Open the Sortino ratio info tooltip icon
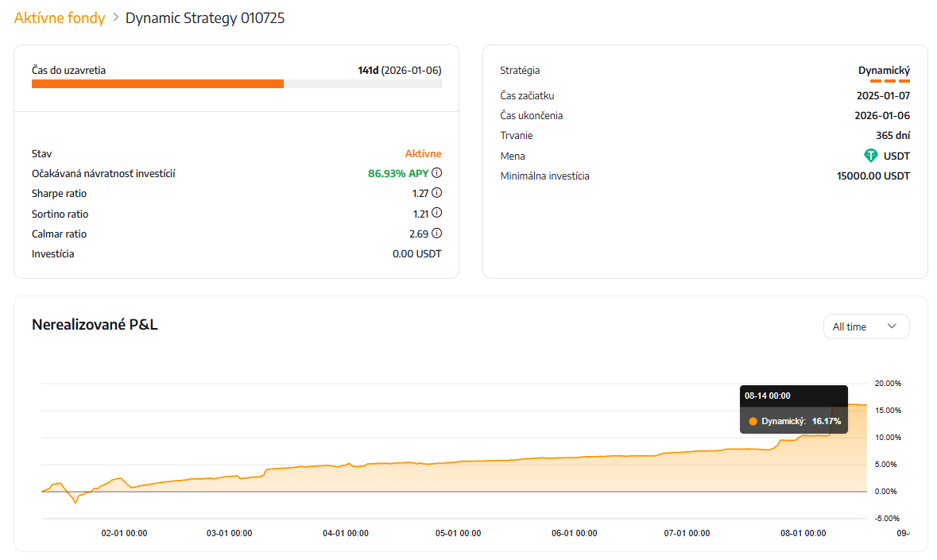 click(437, 213)
